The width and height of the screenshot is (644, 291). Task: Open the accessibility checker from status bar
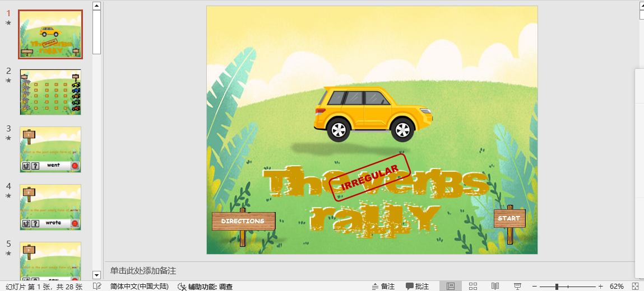(205, 287)
